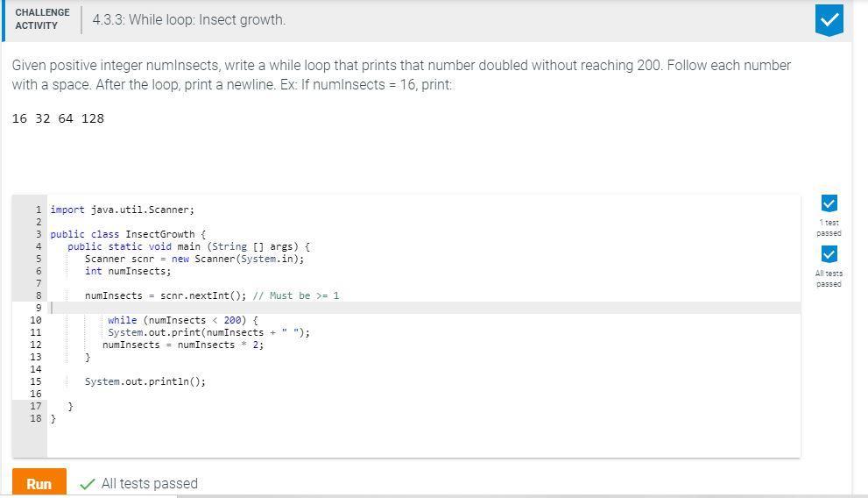Click the 'public class InsectGrowth' line
The image size is (868, 498).
(128, 234)
